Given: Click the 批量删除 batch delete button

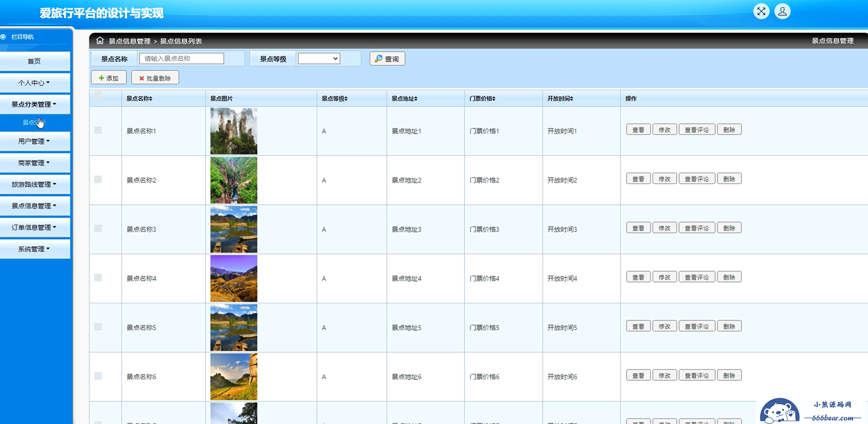Looking at the screenshot, I should [x=155, y=78].
